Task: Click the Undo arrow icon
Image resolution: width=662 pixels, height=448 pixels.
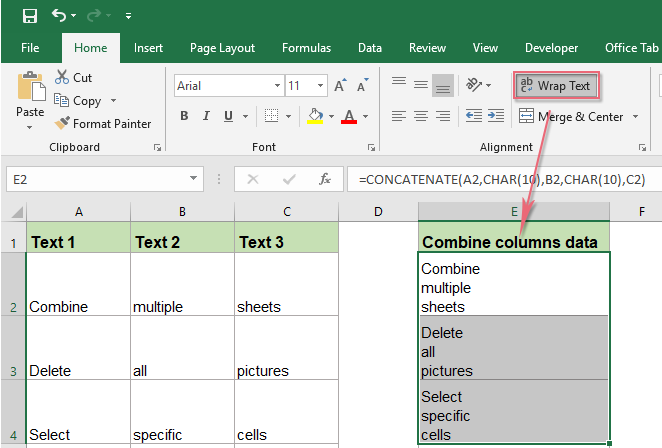Action: tap(59, 16)
